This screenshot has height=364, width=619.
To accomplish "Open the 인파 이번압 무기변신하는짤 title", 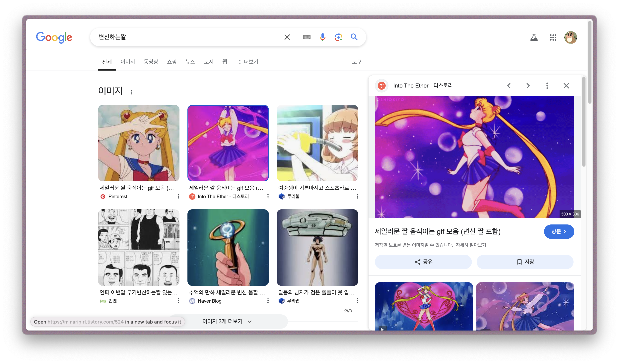I will click(138, 292).
